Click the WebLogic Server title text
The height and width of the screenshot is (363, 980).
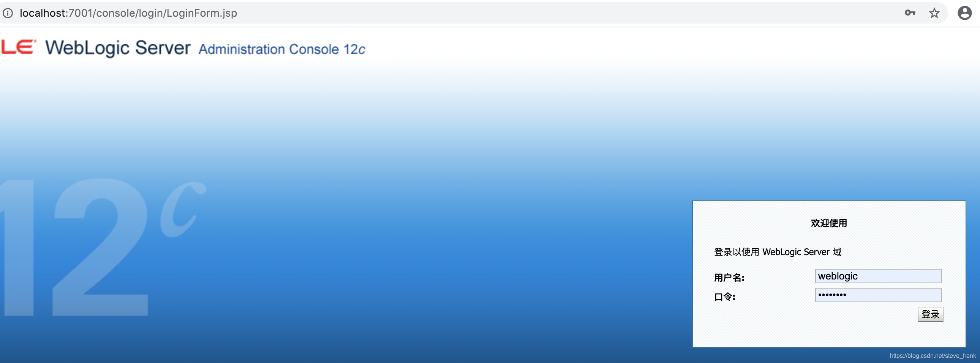(x=118, y=48)
